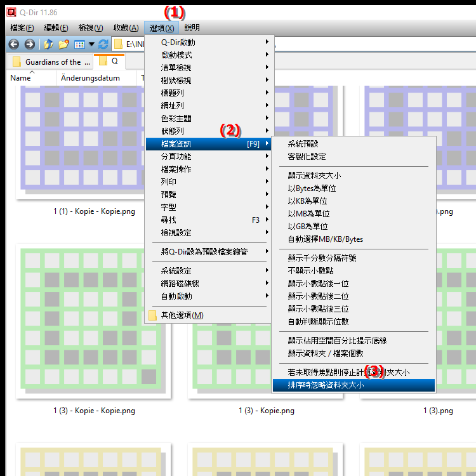Open the 編輯(E) menu
The image size is (476, 476).
coord(56,28)
